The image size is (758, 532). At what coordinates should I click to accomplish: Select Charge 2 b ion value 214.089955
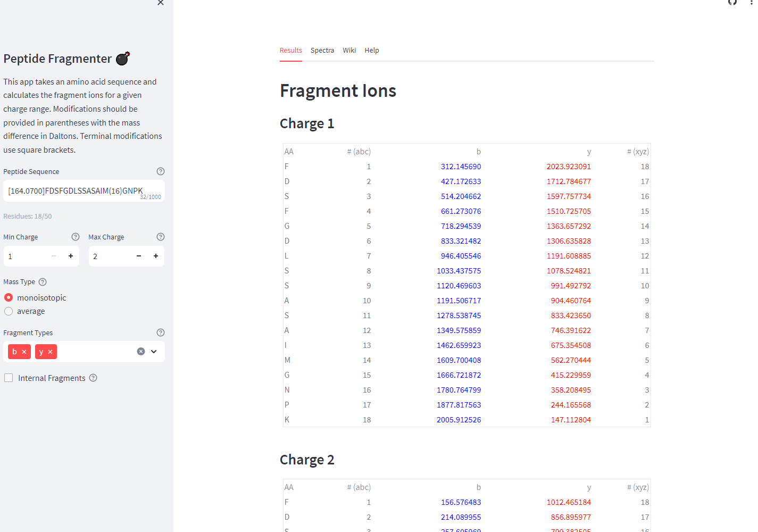tap(461, 517)
